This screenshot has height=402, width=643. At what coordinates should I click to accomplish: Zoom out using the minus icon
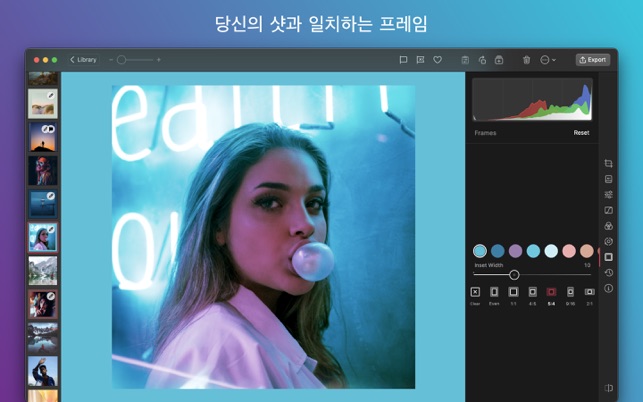pos(111,60)
